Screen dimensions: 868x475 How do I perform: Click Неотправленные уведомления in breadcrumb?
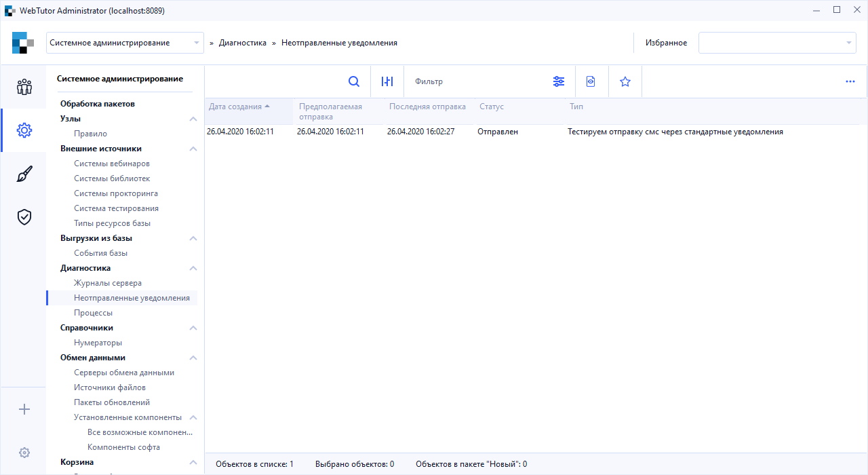[x=339, y=43]
